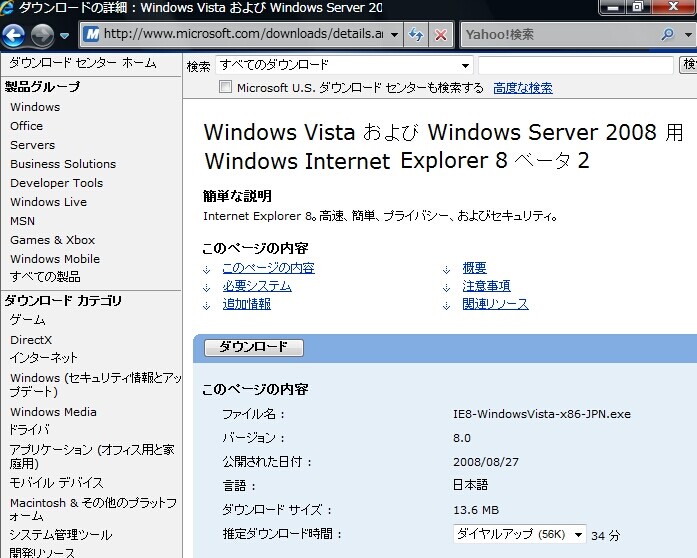Image resolution: width=697 pixels, height=558 pixels.
Task: Click the browser Forward arrow button
Action: pyautogui.click(x=42, y=35)
